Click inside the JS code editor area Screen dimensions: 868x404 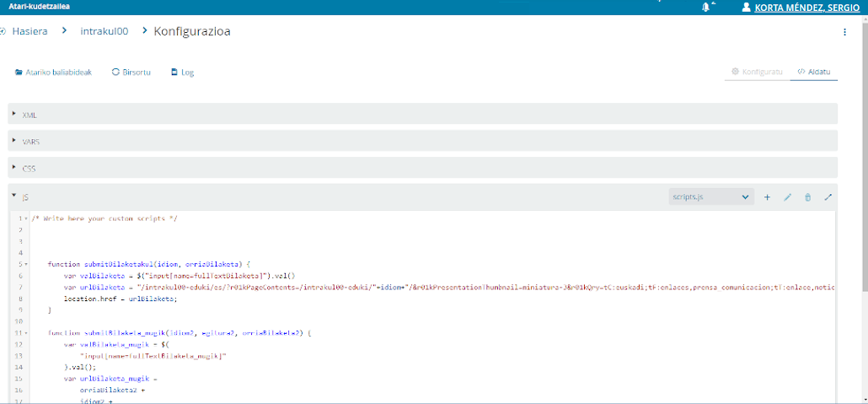pyautogui.click(x=421, y=337)
